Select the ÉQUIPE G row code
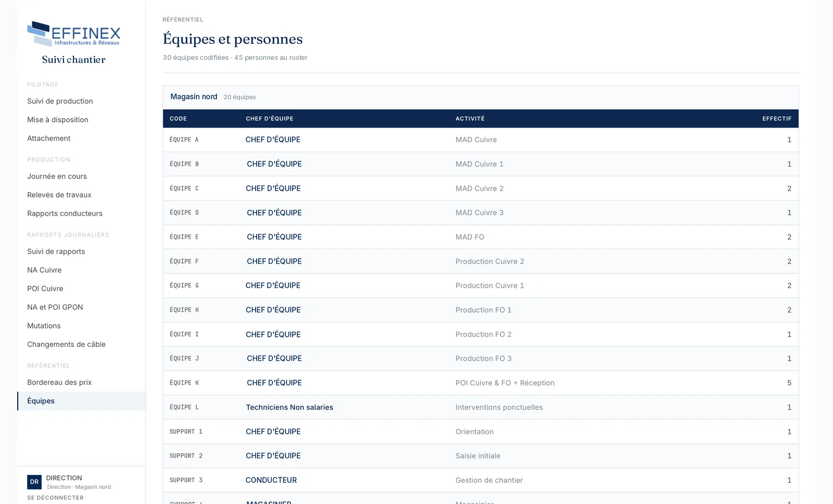The image size is (833, 504). [184, 285]
